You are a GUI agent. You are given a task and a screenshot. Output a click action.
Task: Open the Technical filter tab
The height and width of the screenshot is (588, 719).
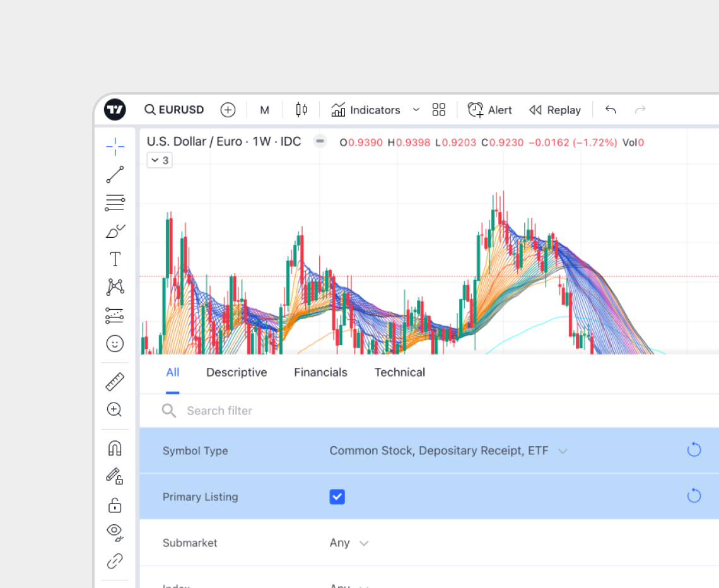(399, 372)
